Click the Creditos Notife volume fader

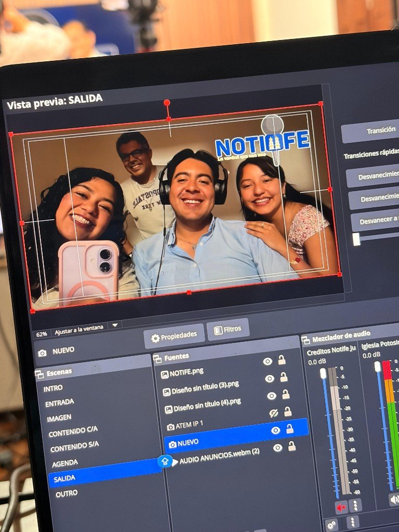click(x=323, y=374)
